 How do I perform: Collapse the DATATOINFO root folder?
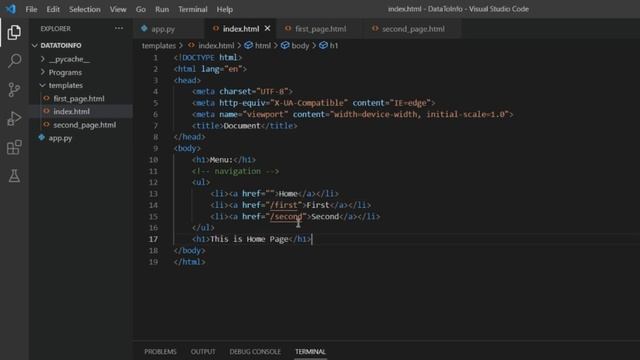pos(35,45)
